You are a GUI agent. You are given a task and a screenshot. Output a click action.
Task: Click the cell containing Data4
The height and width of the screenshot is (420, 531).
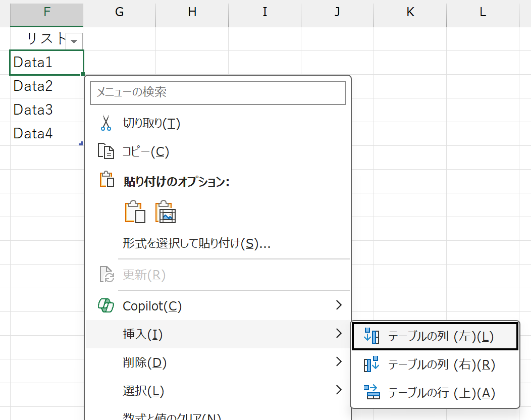pyautogui.click(x=47, y=134)
